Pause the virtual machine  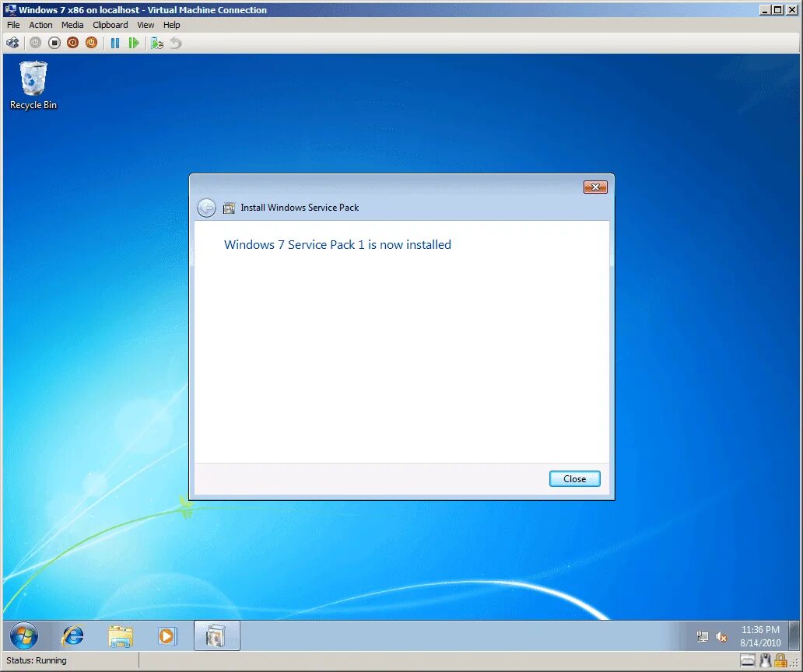point(115,43)
